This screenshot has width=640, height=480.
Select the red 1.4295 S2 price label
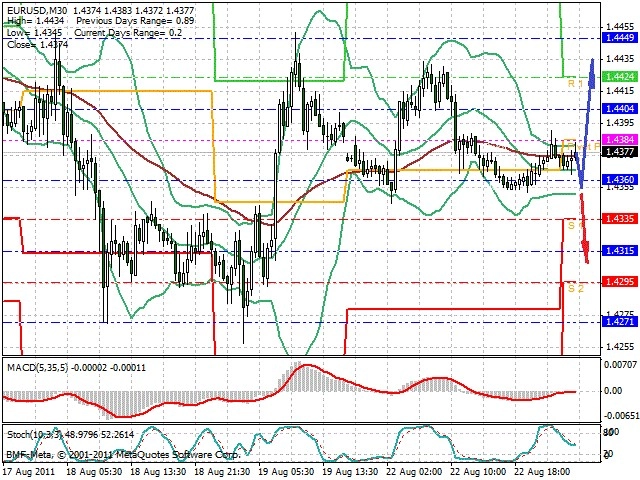pyautogui.click(x=620, y=282)
